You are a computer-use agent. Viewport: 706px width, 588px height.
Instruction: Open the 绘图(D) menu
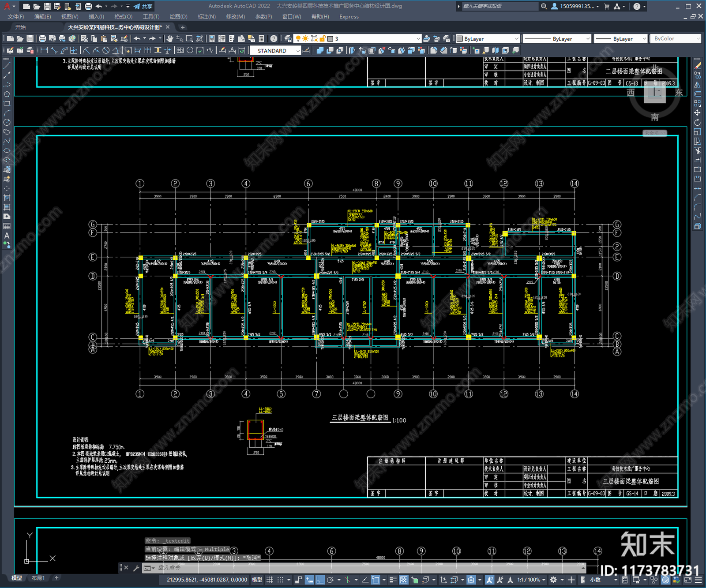tap(178, 17)
